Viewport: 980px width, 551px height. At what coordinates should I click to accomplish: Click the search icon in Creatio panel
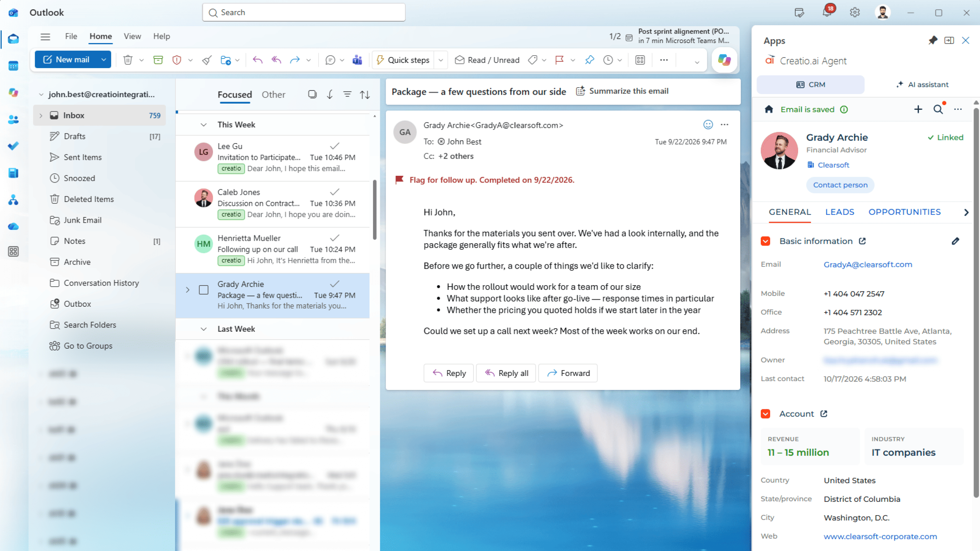click(938, 109)
